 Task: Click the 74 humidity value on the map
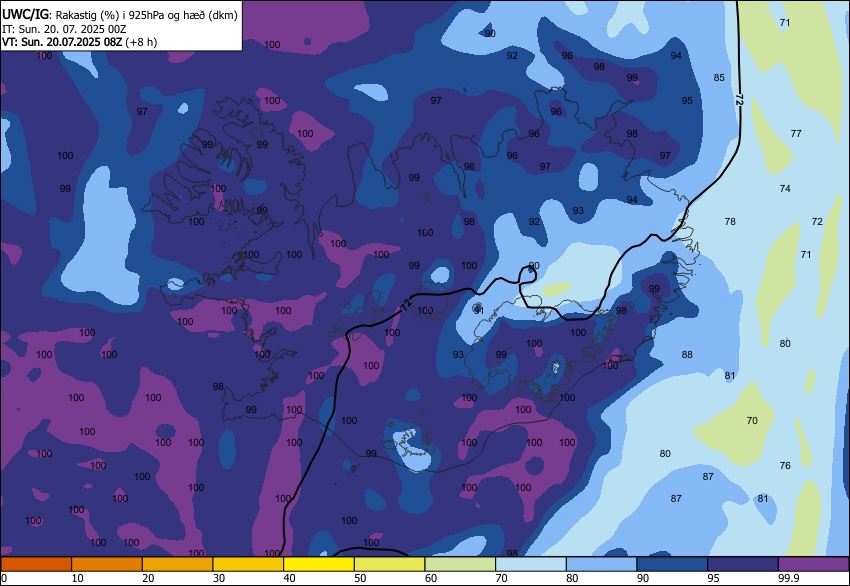coord(785,189)
